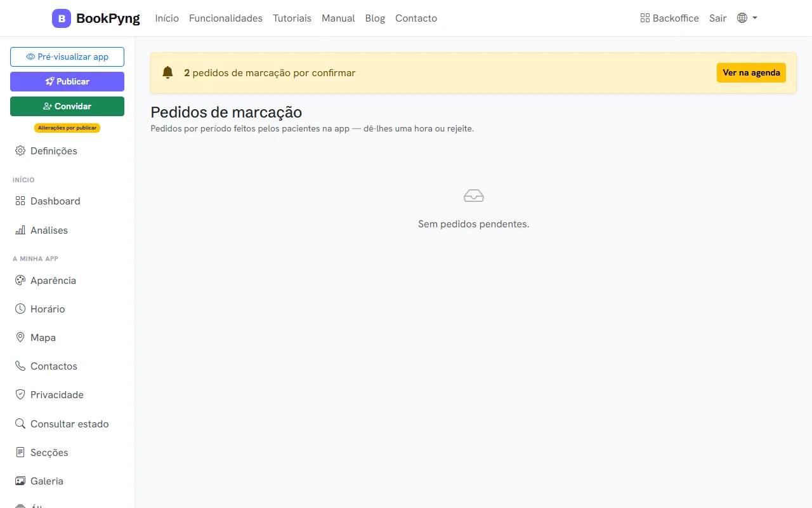Open Consultar estado search icon
812x508 pixels.
click(x=20, y=424)
